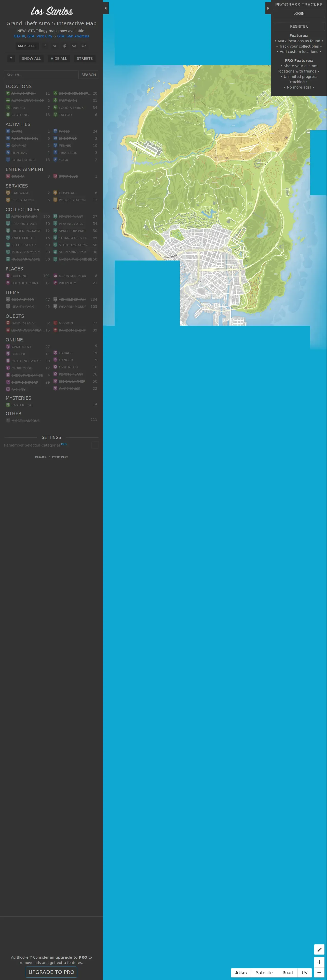Open the Privacy Policy link
The width and height of the screenshot is (327, 980).
coord(60,456)
